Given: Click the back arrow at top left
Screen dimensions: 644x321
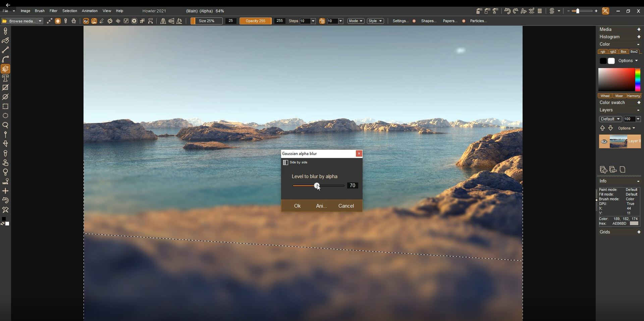Looking at the screenshot, I should pos(8,5).
